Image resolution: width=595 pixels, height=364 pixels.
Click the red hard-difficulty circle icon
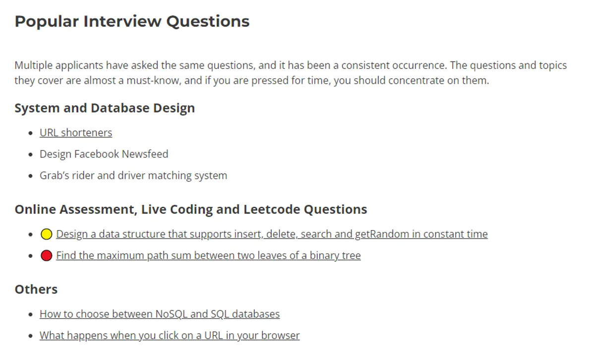pos(46,256)
